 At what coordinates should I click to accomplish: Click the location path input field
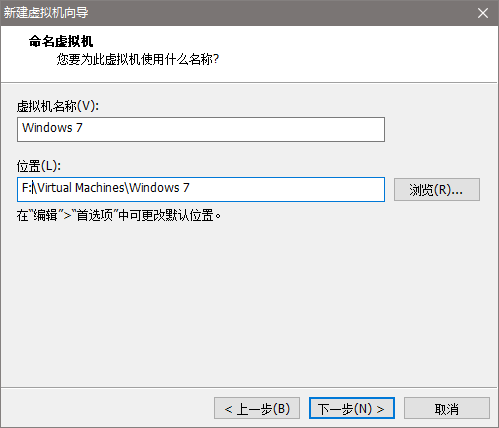(201, 189)
